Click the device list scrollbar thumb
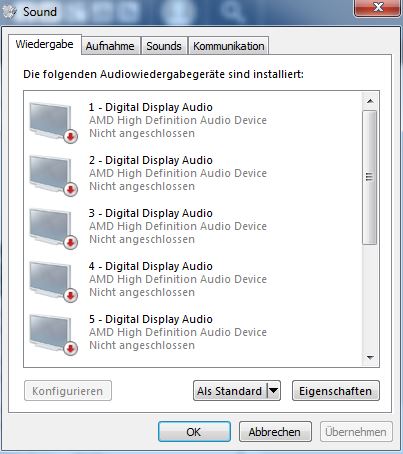The height and width of the screenshot is (454, 403). point(370,177)
